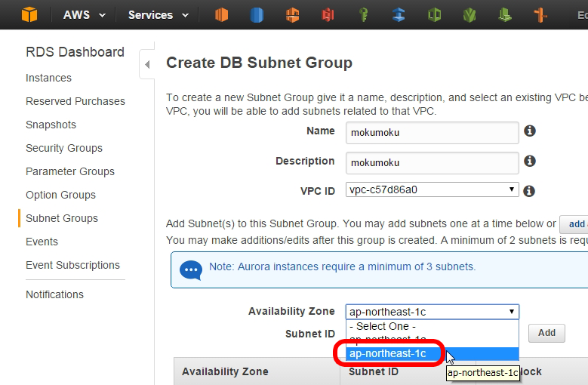Open the orange cloud-box service shortcut icon
This screenshot has height=385, width=588.
point(293,14)
